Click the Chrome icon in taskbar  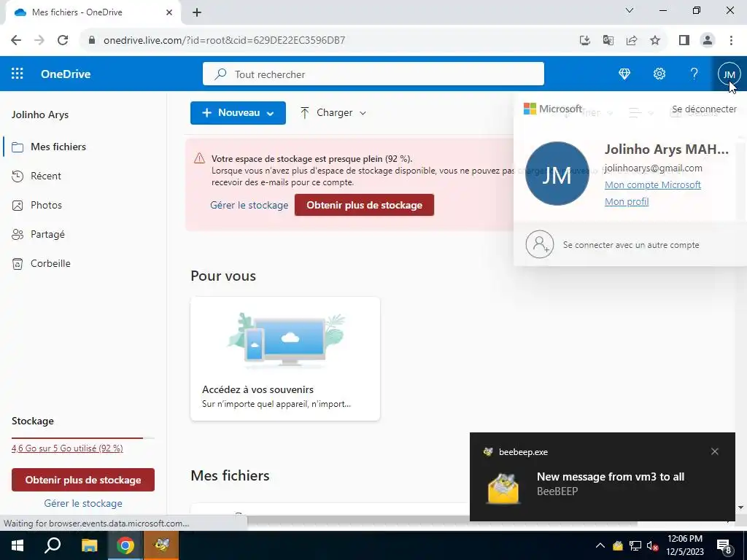(125, 545)
